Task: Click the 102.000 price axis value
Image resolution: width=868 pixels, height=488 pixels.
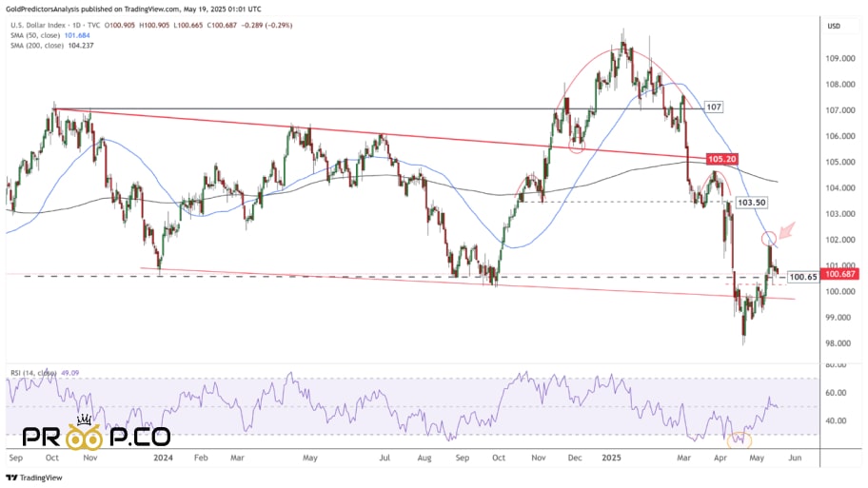Action: point(840,240)
